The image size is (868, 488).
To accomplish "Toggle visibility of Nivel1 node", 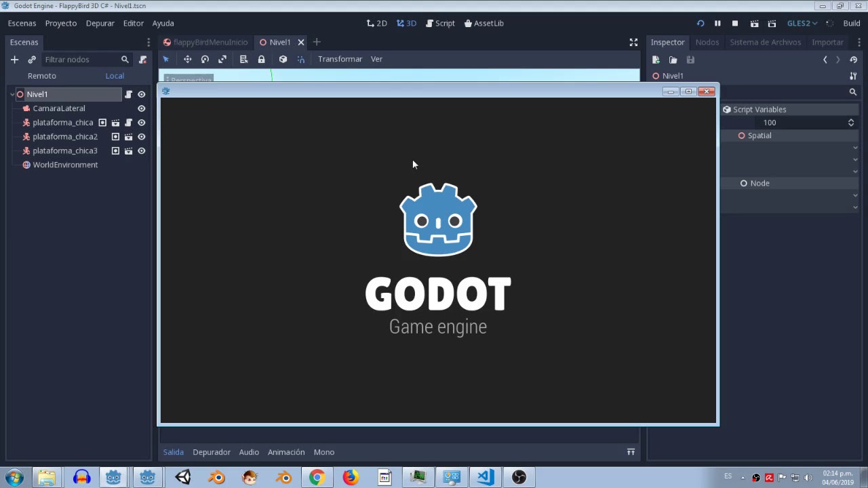I will [x=142, y=94].
